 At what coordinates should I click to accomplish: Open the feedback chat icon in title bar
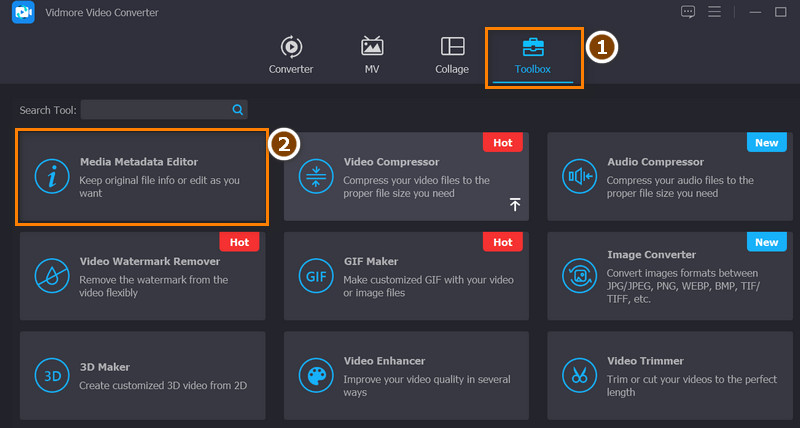pos(687,12)
